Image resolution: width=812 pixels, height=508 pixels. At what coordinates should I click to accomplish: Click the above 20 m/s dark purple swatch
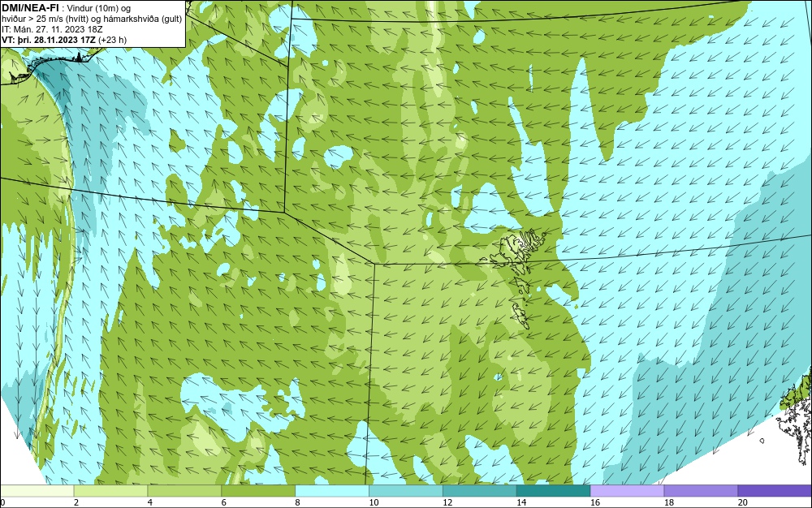coord(775,490)
